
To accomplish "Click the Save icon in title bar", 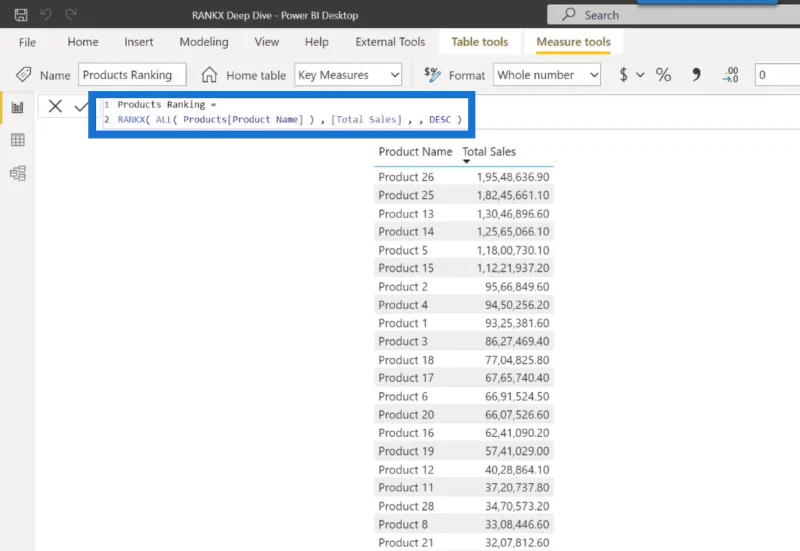I will 21,15.
